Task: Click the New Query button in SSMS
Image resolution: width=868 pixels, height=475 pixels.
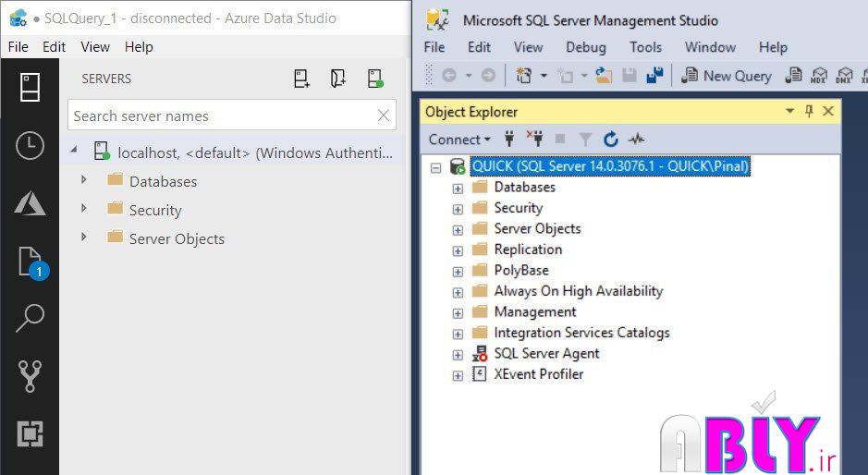Action: click(x=727, y=75)
